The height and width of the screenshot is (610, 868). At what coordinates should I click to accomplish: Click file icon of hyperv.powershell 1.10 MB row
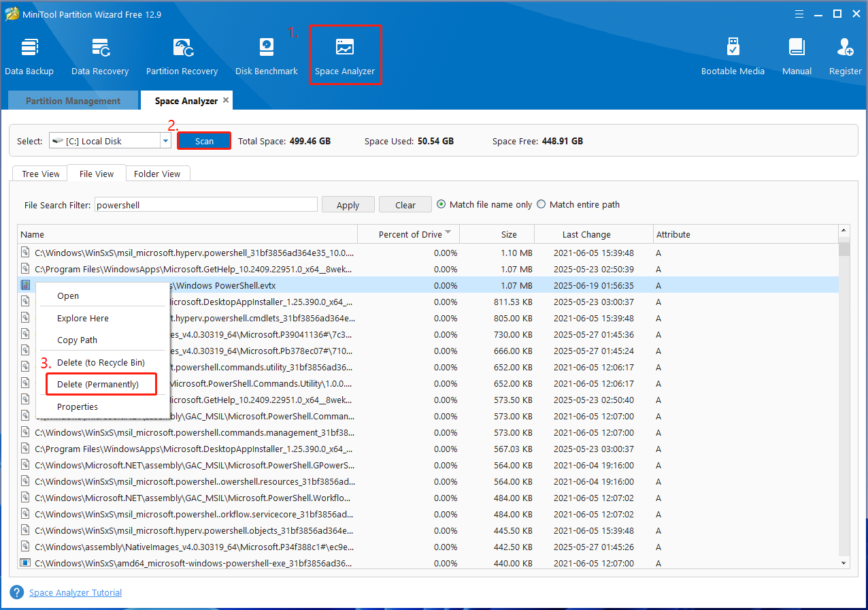(x=26, y=253)
